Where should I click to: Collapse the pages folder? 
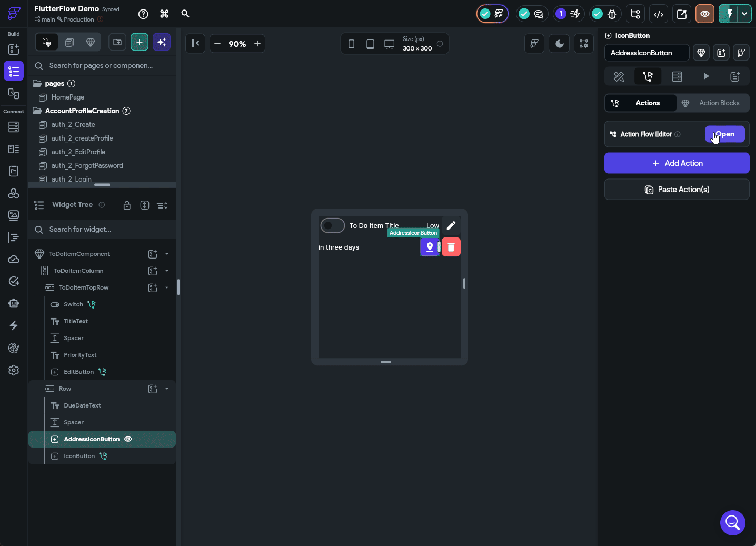(37, 83)
